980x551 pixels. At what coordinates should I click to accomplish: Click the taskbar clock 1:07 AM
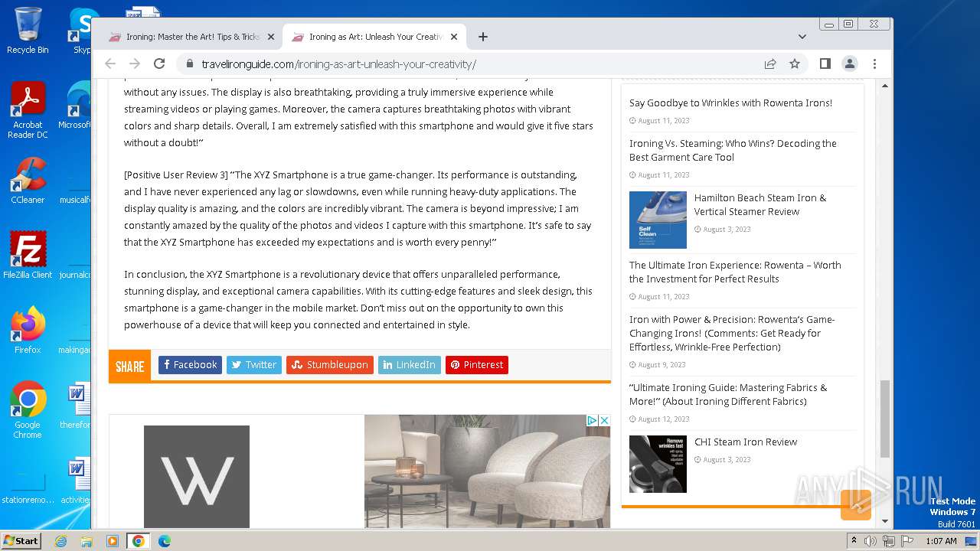pyautogui.click(x=941, y=541)
